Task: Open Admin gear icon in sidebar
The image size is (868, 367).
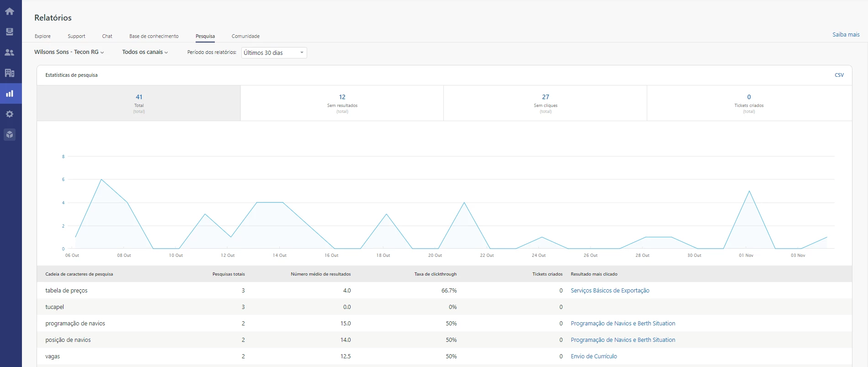Action: click(x=10, y=114)
